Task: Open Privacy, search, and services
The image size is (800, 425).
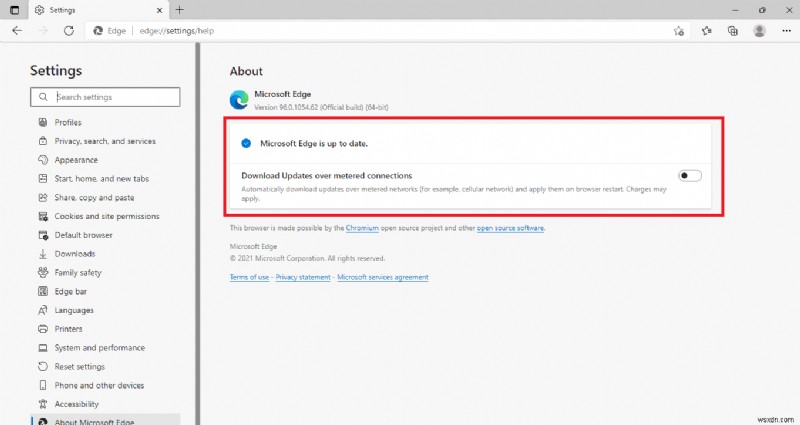Action: [105, 141]
